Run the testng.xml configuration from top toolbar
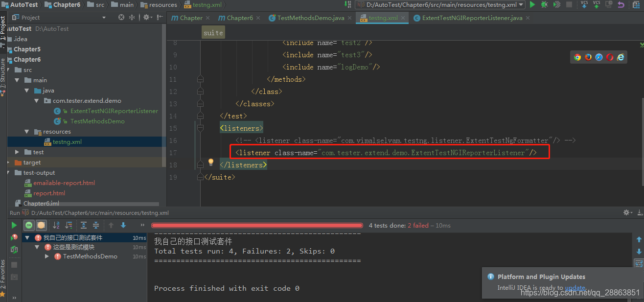 (x=532, y=4)
